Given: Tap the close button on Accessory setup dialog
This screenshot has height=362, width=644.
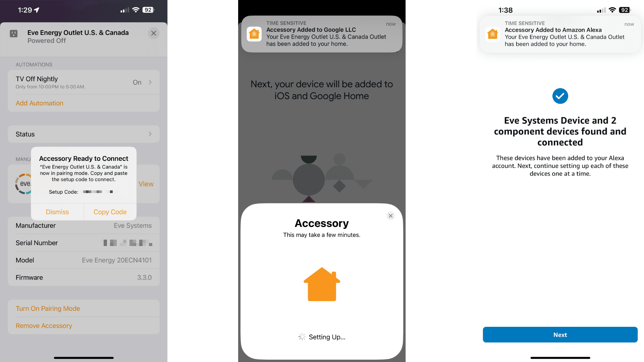Looking at the screenshot, I should [390, 215].
